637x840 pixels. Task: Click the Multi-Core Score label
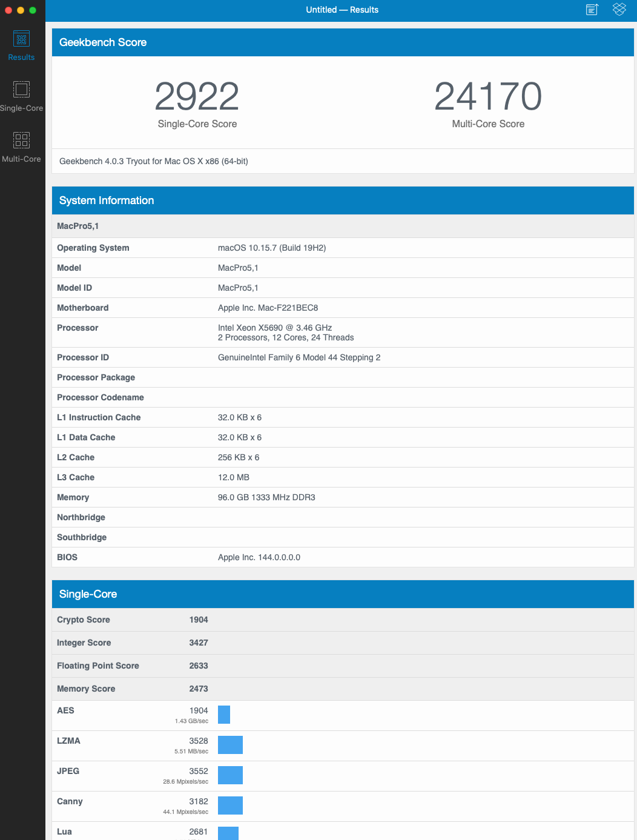click(x=488, y=124)
